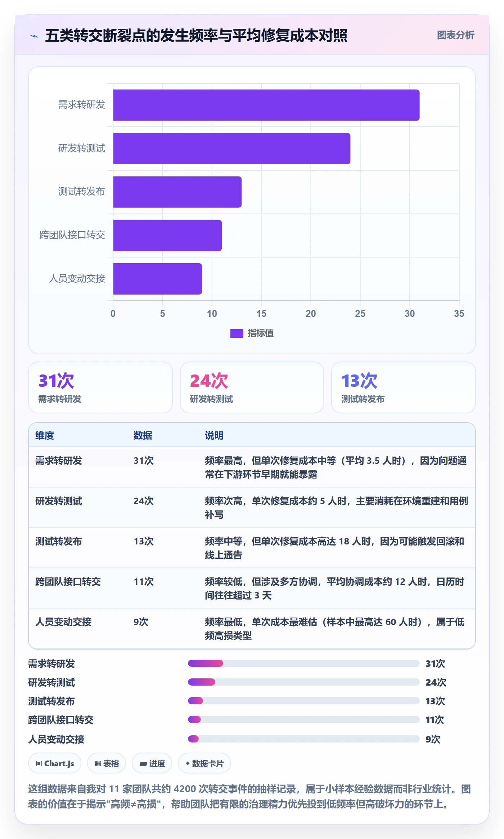Select the 表格 tag chip

point(107,763)
